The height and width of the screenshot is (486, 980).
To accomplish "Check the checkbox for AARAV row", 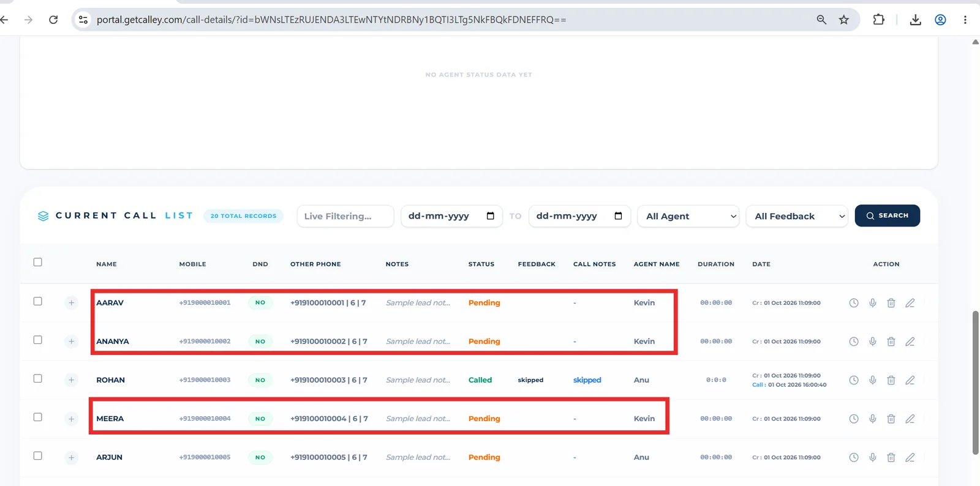I will click(x=38, y=301).
